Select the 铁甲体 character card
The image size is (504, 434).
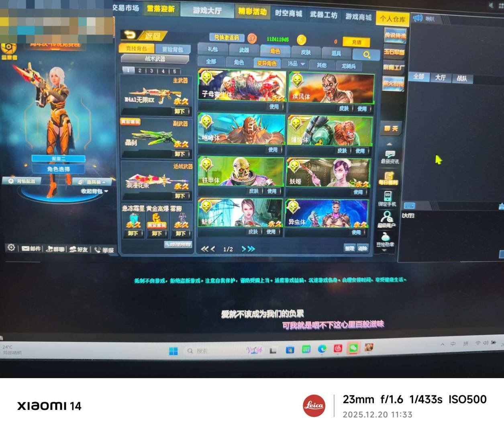pos(241,171)
